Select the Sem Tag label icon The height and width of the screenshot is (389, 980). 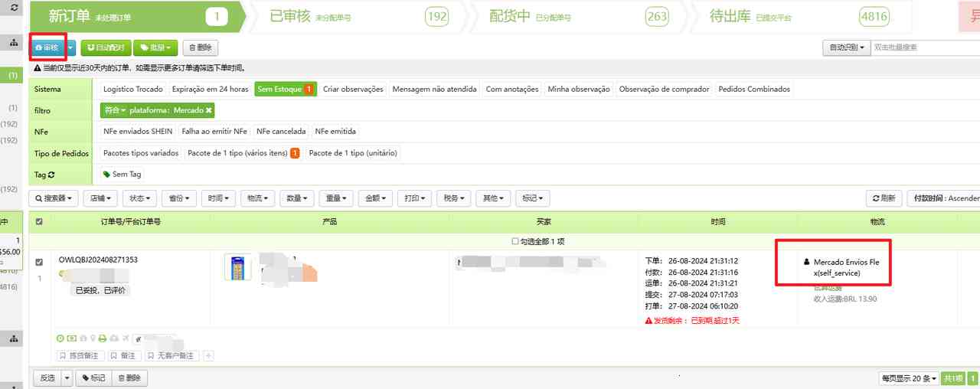pyautogui.click(x=106, y=175)
